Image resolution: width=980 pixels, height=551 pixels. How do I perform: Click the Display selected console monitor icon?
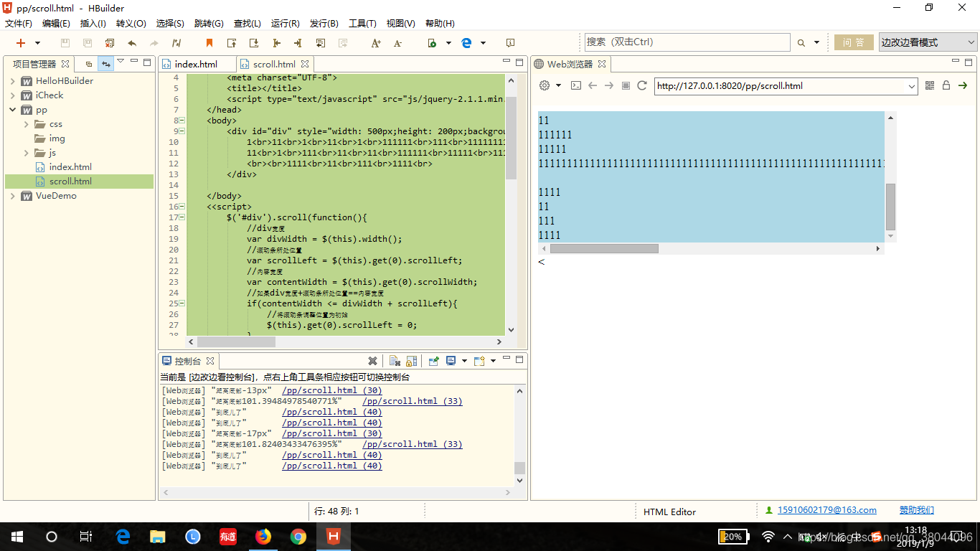[x=451, y=361]
